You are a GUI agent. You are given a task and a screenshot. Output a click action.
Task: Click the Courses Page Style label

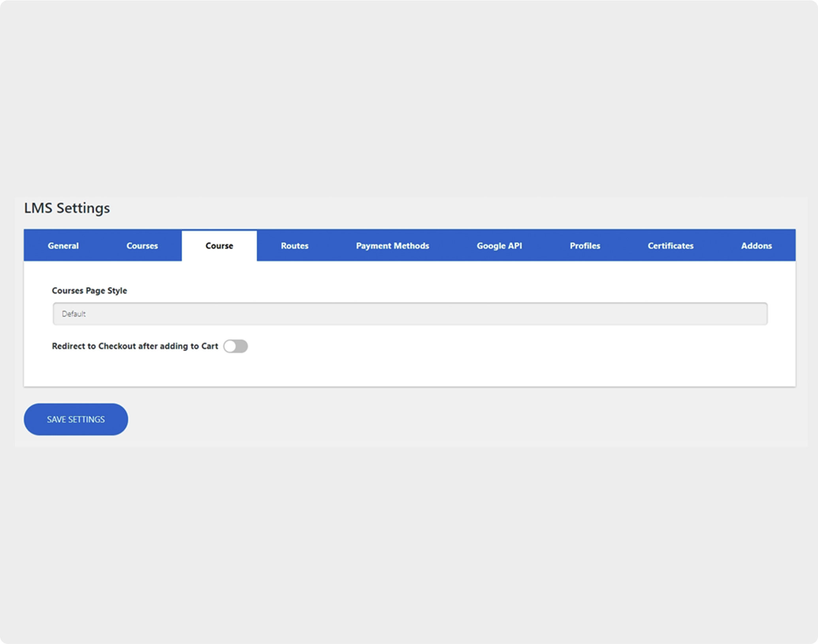89,291
